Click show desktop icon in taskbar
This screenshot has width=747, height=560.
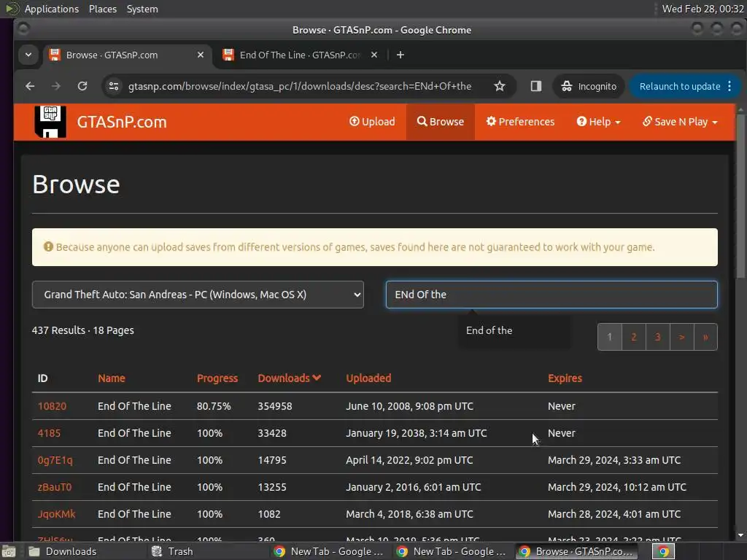pyautogui.click(x=9, y=552)
